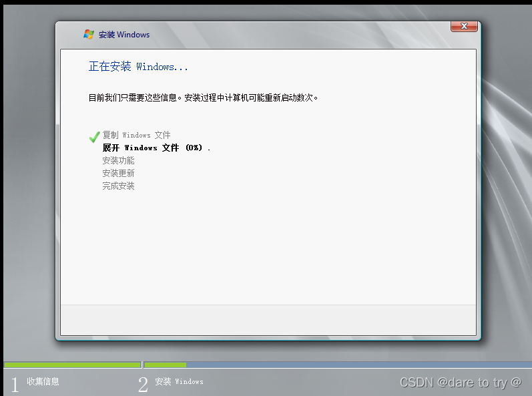Click the 展开 Windows 文件 (0%) step

click(x=156, y=148)
